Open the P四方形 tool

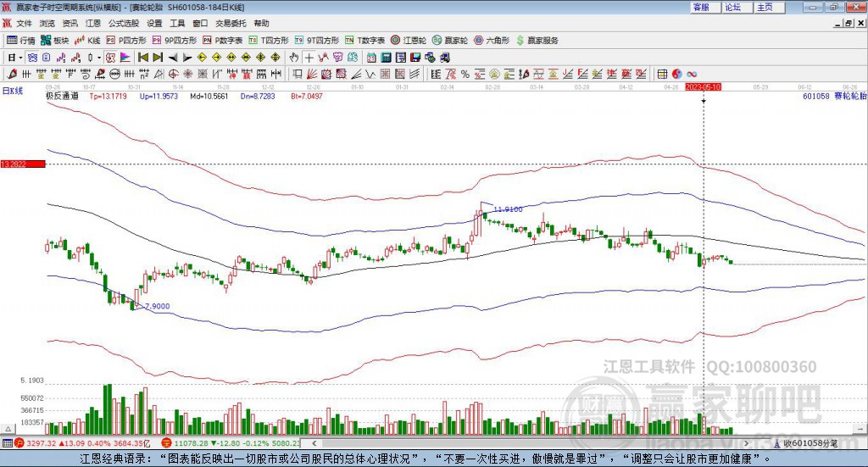click(126, 41)
